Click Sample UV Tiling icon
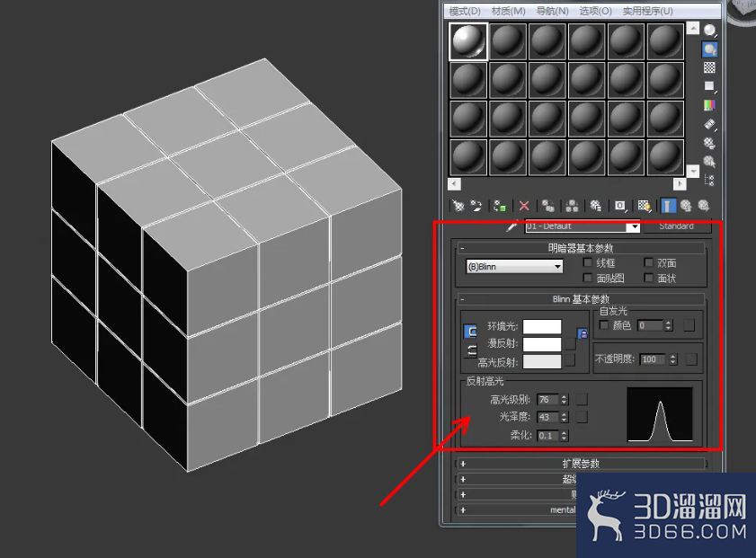Viewport: 756px width, 558px height. [x=710, y=86]
